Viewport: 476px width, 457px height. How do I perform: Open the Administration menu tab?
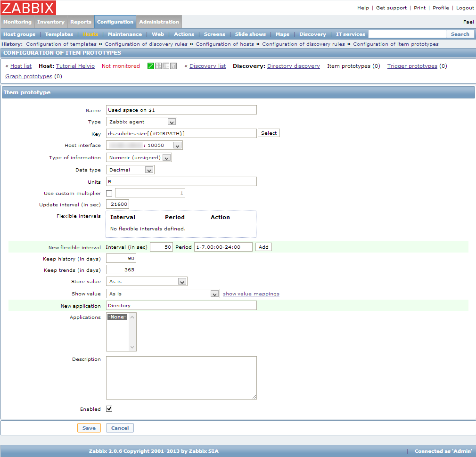(x=159, y=22)
